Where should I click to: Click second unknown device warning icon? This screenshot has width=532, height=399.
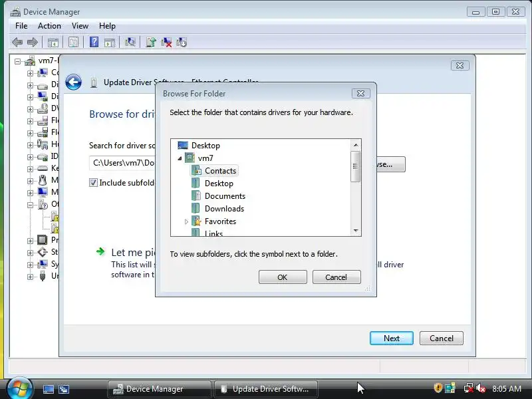pyautogui.click(x=55, y=228)
